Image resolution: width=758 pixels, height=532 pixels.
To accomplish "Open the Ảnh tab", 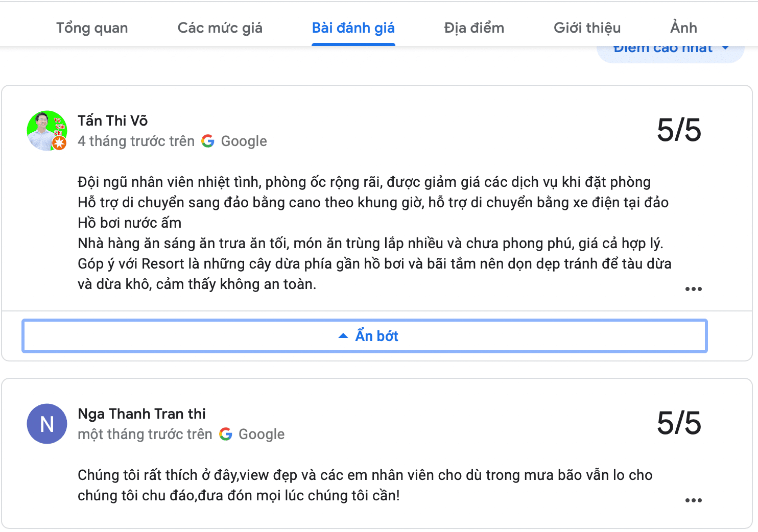I will [683, 28].
